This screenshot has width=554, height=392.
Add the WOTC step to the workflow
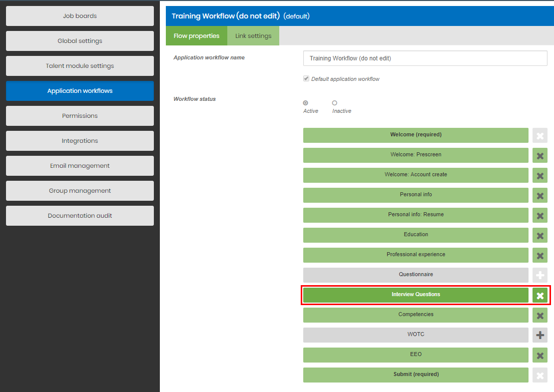click(x=540, y=335)
